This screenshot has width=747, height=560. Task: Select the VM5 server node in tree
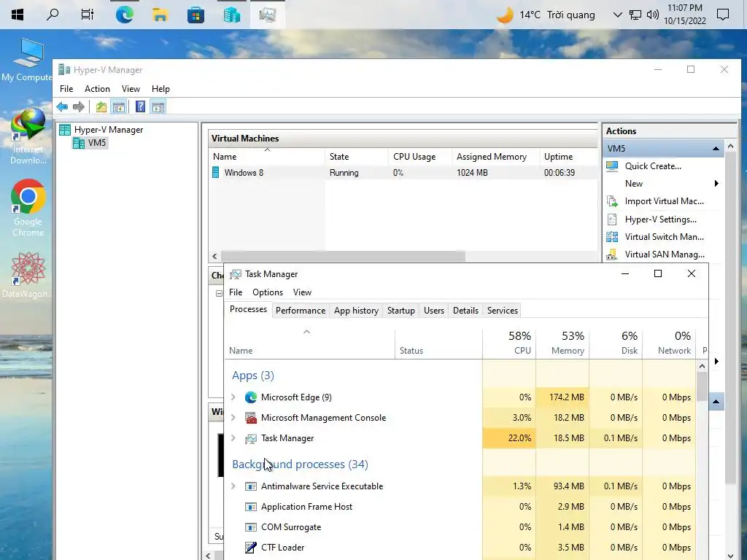pyautogui.click(x=90, y=143)
